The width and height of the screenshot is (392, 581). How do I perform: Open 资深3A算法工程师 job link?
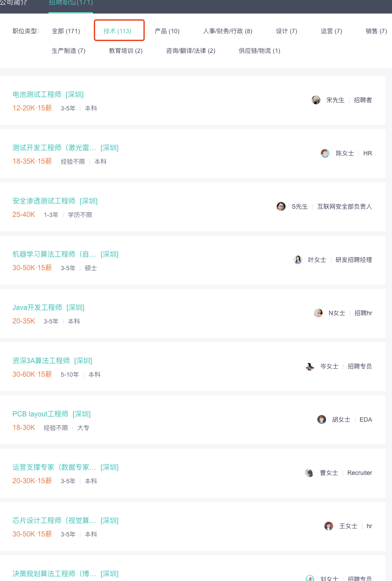(41, 361)
